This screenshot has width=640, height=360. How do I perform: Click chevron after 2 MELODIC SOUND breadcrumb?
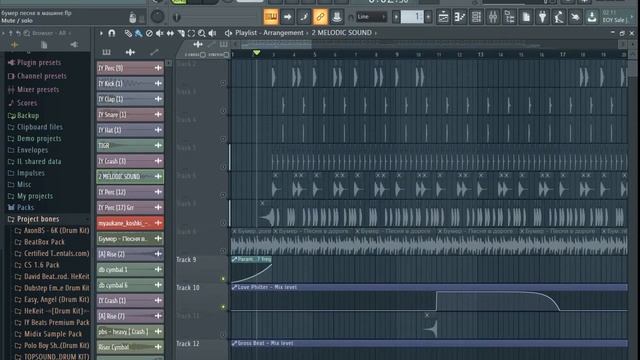point(376,33)
